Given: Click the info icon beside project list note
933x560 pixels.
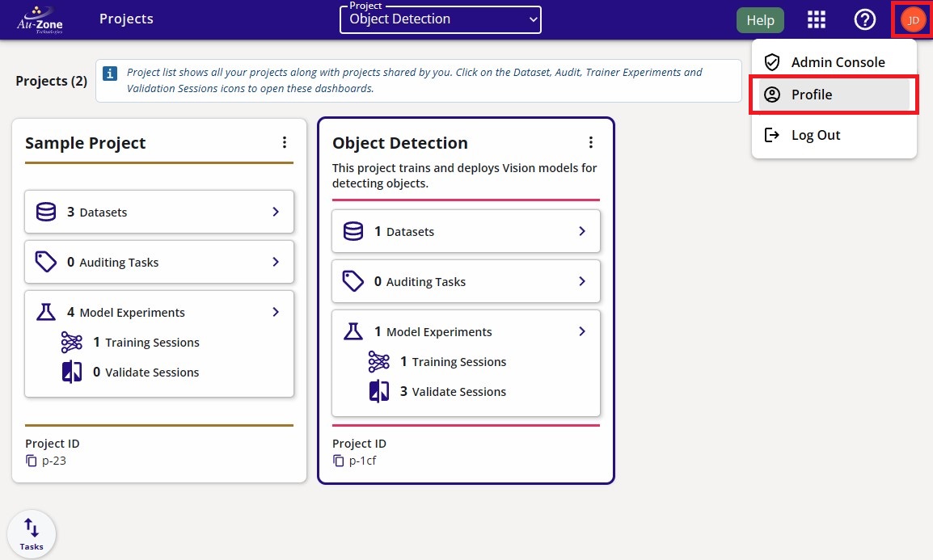Looking at the screenshot, I should (111, 74).
